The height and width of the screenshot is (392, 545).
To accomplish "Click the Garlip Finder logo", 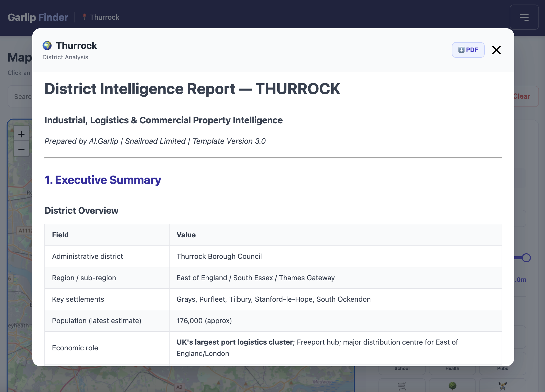I will pos(38,17).
